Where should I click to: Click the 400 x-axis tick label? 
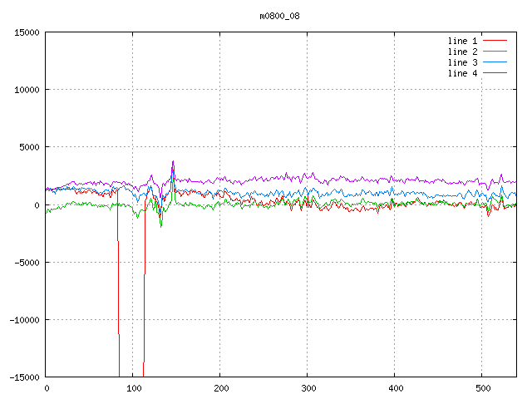click(396, 388)
